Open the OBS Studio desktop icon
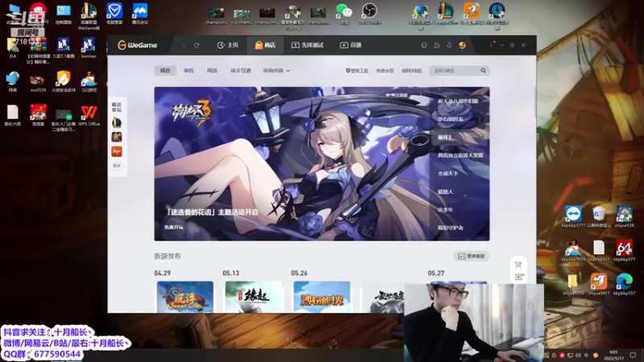The image size is (644, 362). (x=369, y=14)
